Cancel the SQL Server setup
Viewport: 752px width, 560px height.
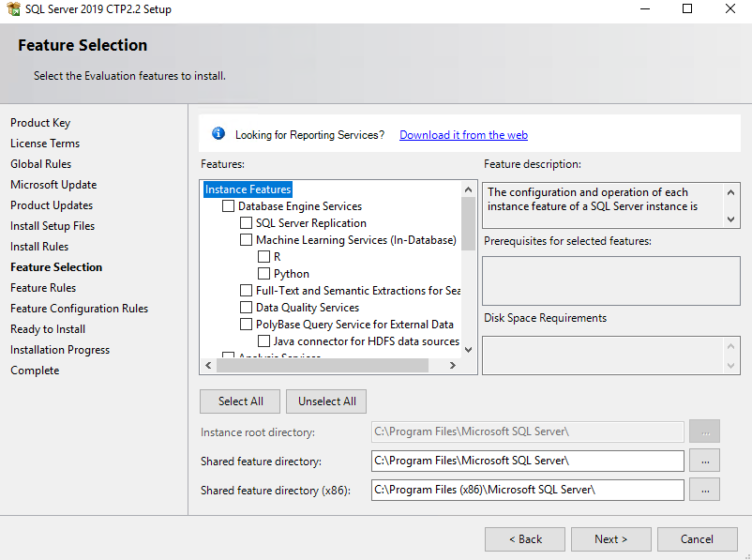tap(698, 539)
